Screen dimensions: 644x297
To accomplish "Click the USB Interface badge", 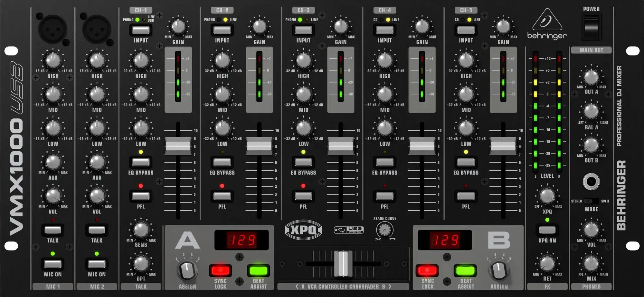I will 349,230.
